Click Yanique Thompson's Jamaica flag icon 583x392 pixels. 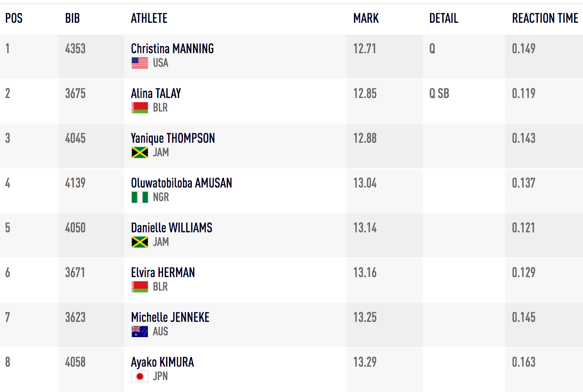140,152
